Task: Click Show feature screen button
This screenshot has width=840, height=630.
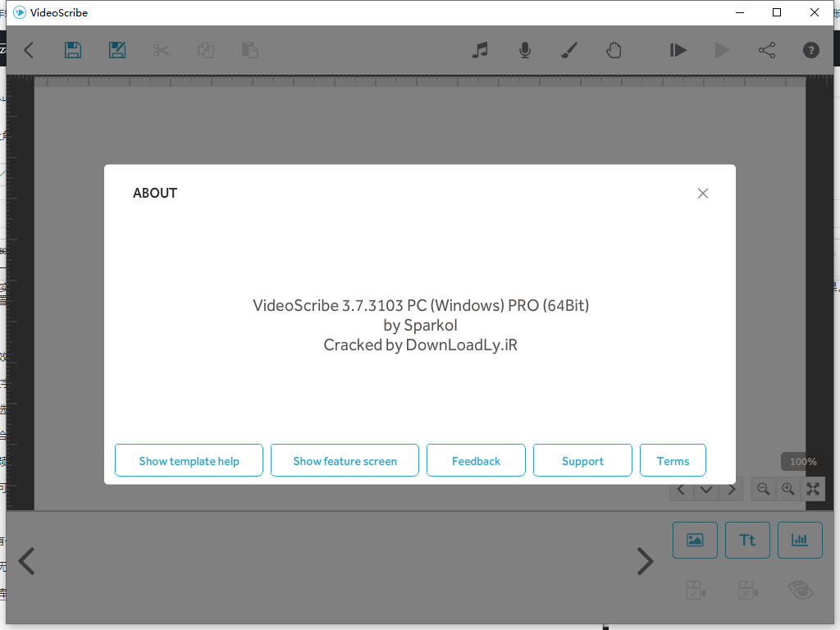Action: click(345, 460)
